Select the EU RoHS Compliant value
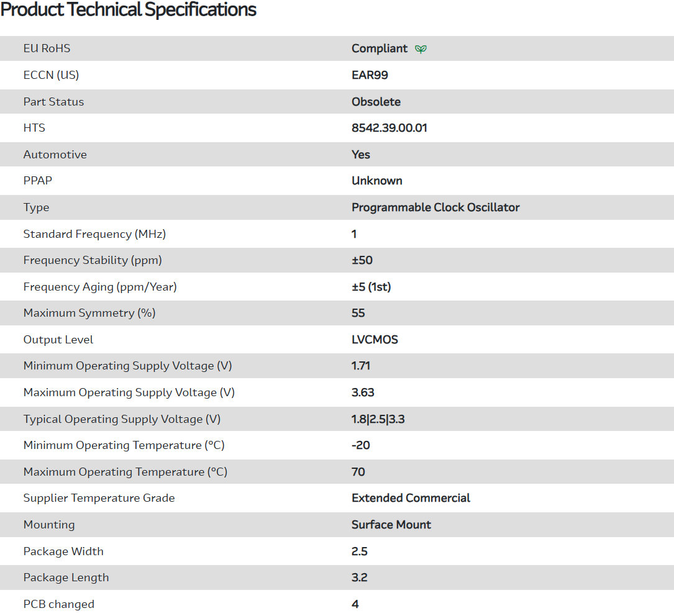Screen dimensions: 674x616 (380, 48)
